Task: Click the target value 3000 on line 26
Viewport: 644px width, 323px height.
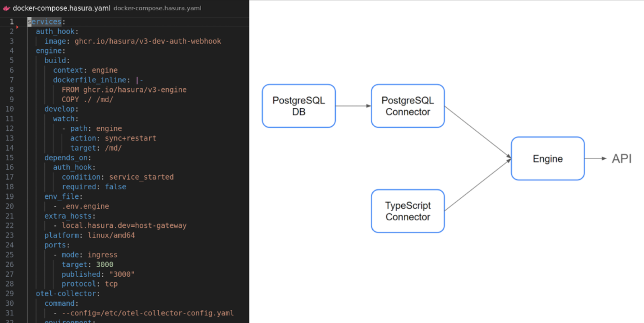Action: [x=105, y=264]
